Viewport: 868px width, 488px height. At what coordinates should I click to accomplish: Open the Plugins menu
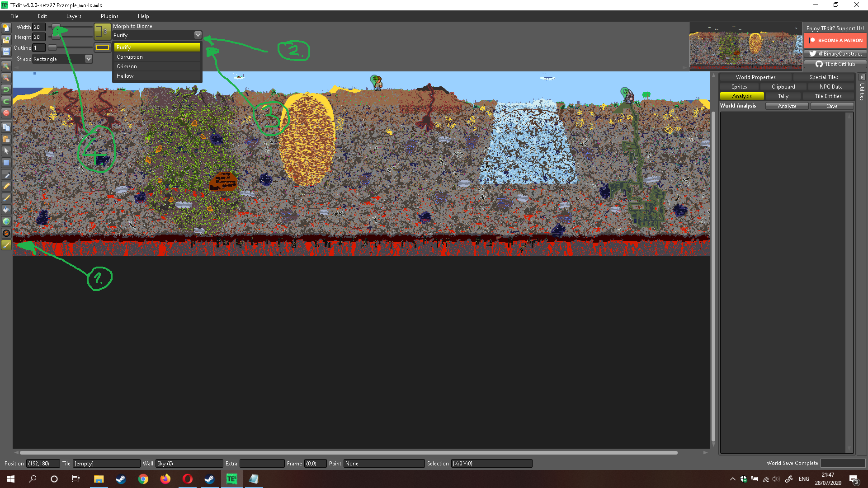tap(109, 16)
